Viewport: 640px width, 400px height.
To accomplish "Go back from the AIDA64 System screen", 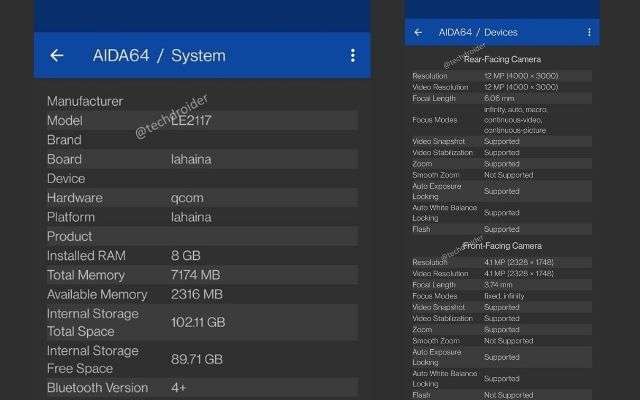I will pos(56,55).
